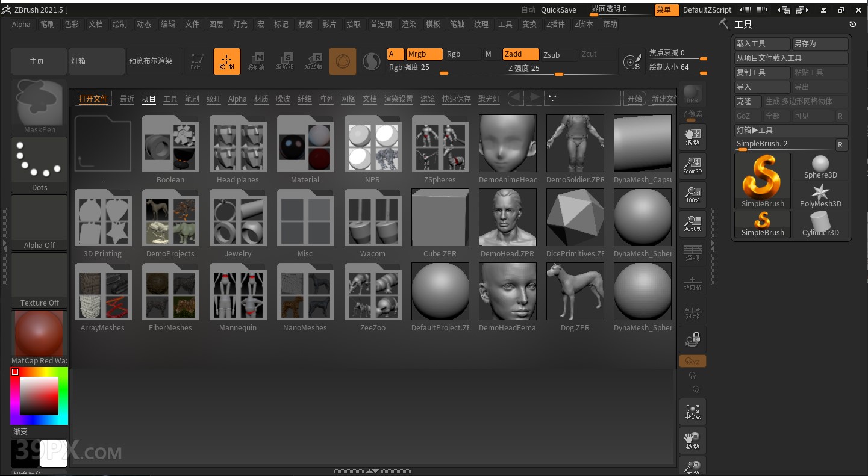Open the ZSpheres folder

pos(440,149)
